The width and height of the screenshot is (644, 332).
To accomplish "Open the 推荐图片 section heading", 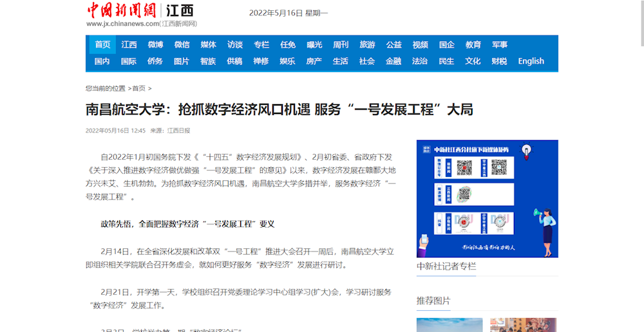I will [x=433, y=300].
